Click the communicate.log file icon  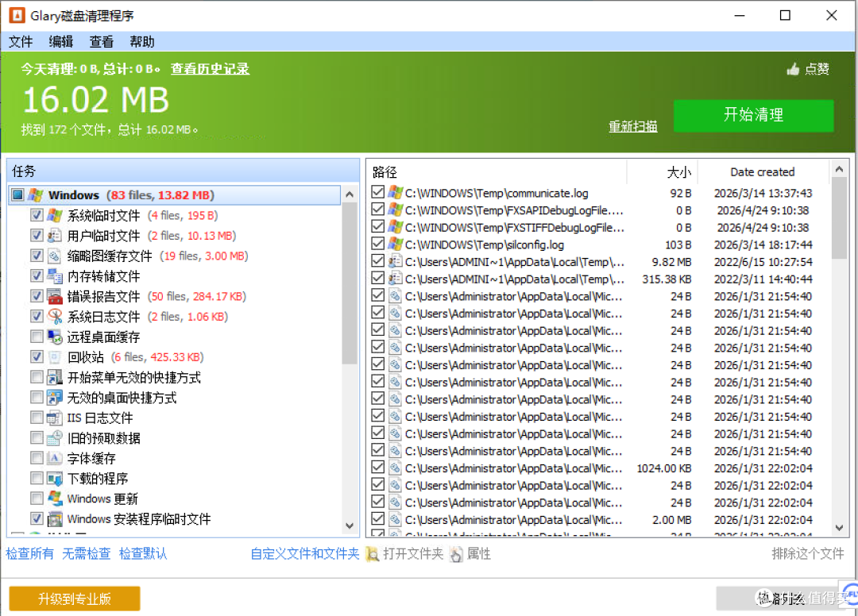point(395,192)
